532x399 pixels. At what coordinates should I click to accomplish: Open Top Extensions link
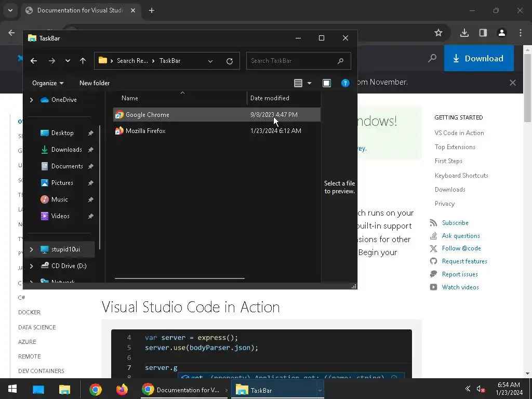click(x=455, y=147)
